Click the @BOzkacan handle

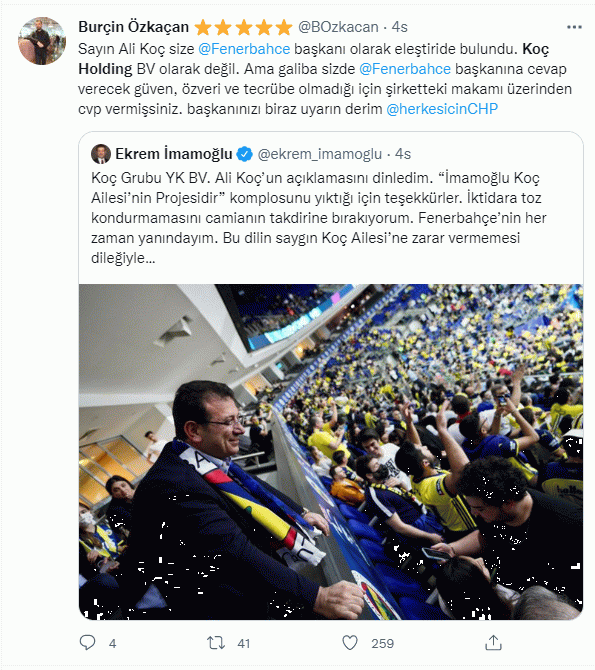coord(338,27)
